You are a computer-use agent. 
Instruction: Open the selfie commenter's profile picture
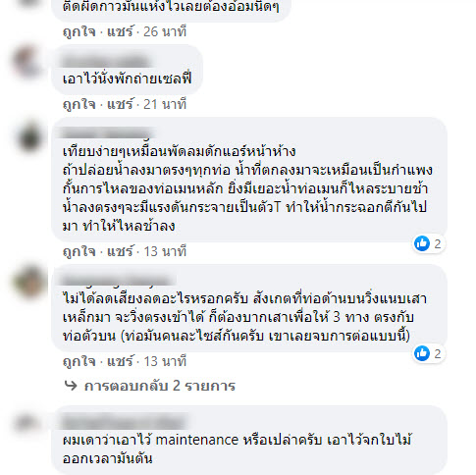[28, 62]
